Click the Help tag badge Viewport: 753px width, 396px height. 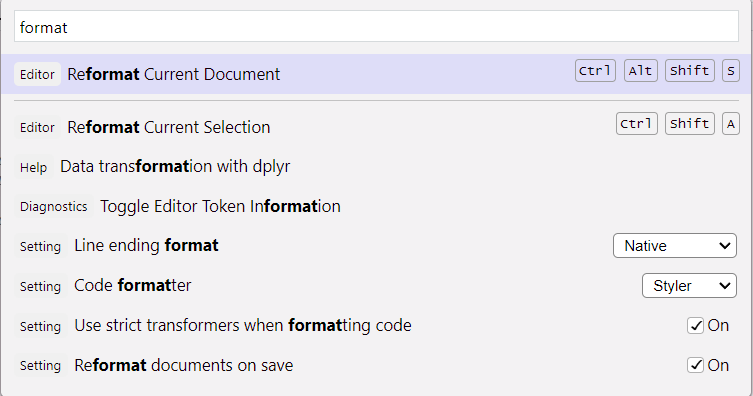coord(34,168)
